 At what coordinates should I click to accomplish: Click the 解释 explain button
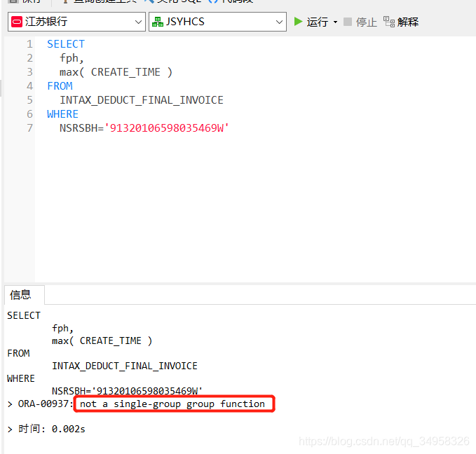(401, 22)
